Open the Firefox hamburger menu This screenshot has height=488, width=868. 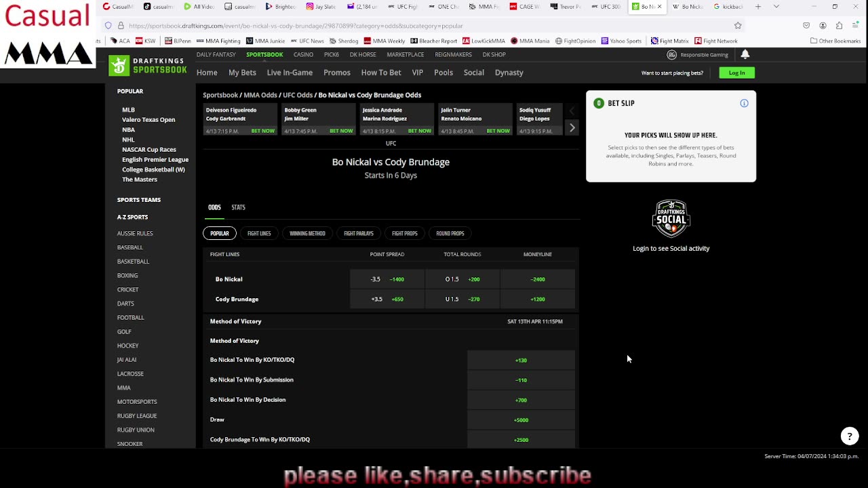pos(856,26)
